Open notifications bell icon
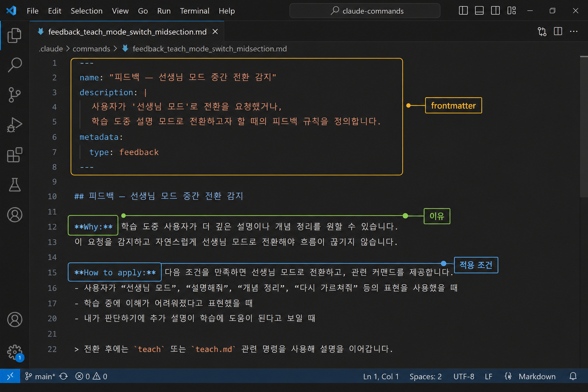This screenshot has height=392, width=588. pyautogui.click(x=573, y=376)
